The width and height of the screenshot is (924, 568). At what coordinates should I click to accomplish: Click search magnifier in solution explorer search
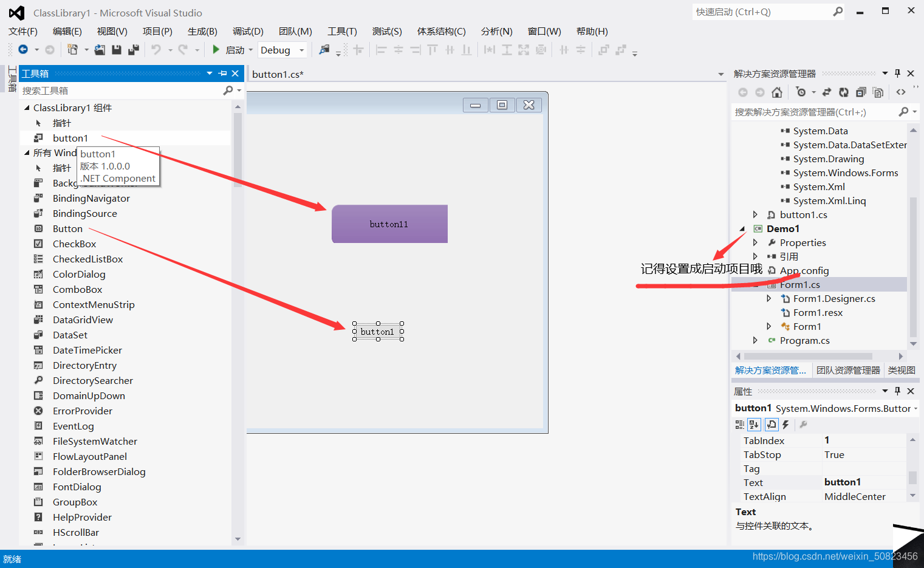(x=903, y=112)
